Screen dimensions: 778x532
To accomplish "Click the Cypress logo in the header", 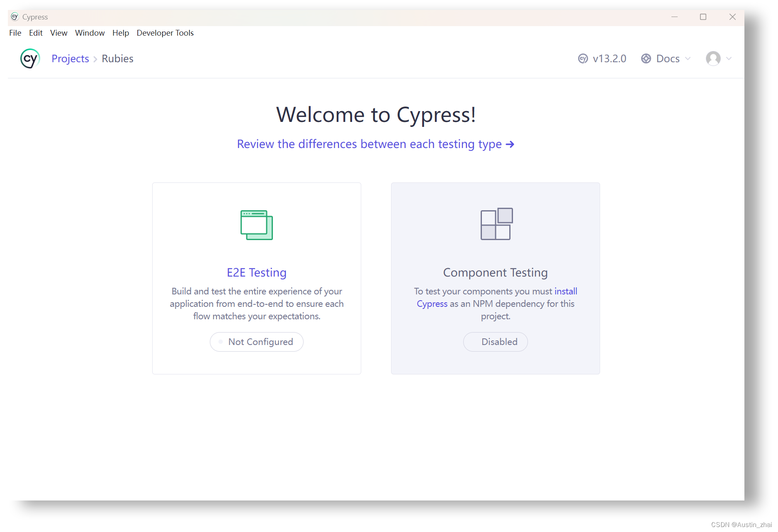I will pyautogui.click(x=30, y=58).
